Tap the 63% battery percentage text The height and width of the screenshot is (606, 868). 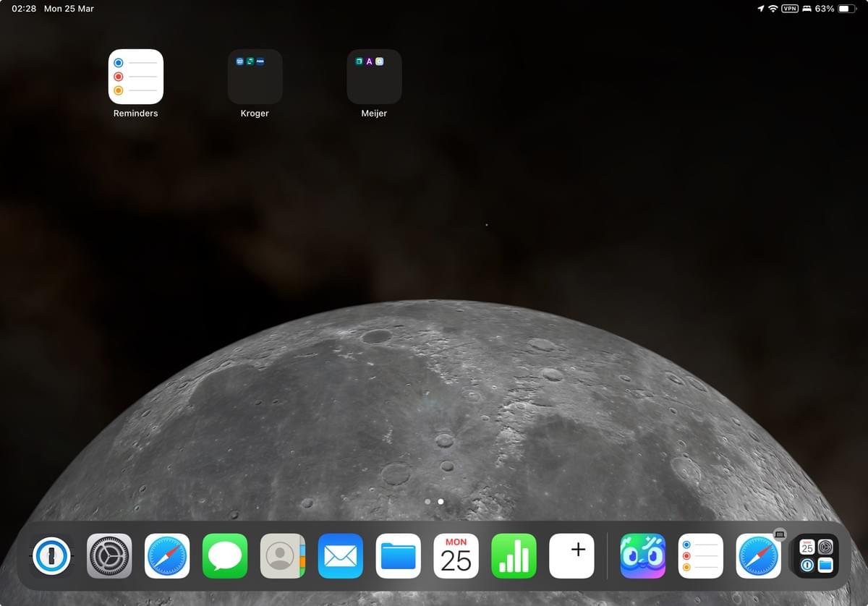click(x=825, y=9)
